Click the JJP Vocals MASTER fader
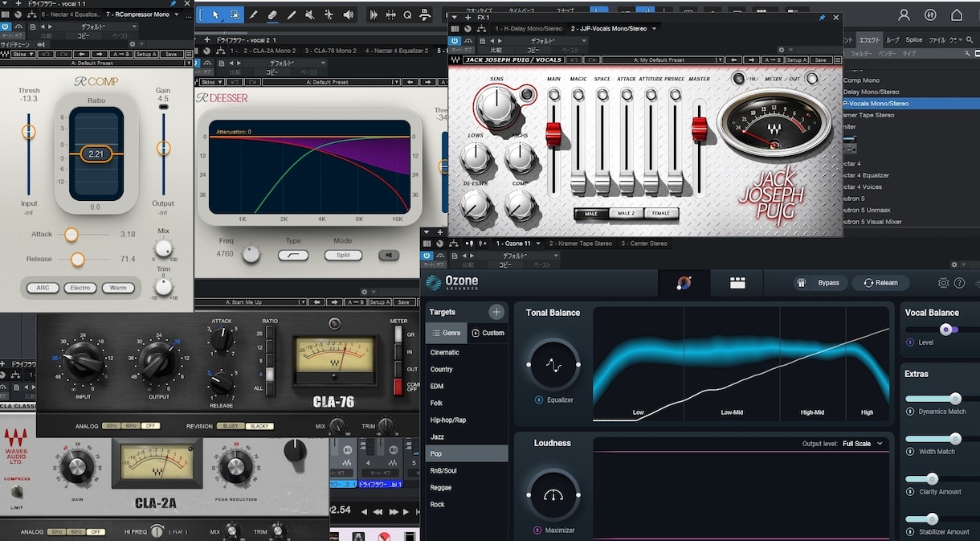Viewport: 980px width, 541px height. pos(699,129)
